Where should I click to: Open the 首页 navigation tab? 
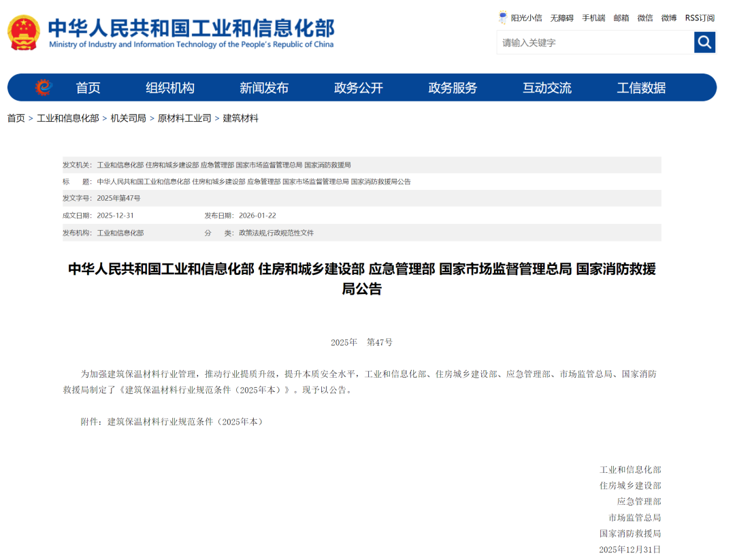tap(88, 87)
